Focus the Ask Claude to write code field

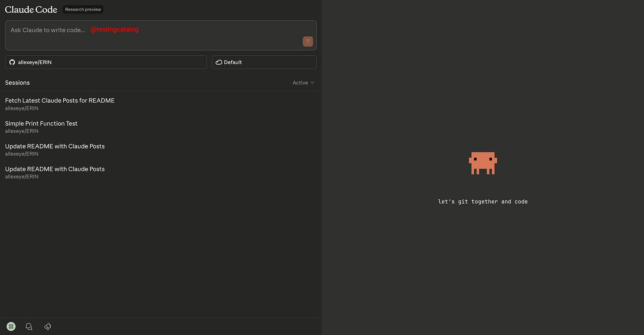click(x=161, y=35)
